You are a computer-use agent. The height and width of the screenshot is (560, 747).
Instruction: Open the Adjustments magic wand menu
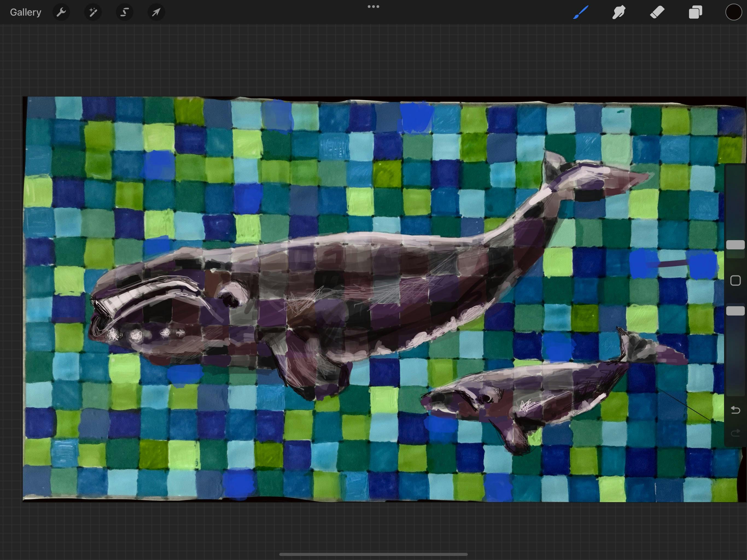[93, 13]
